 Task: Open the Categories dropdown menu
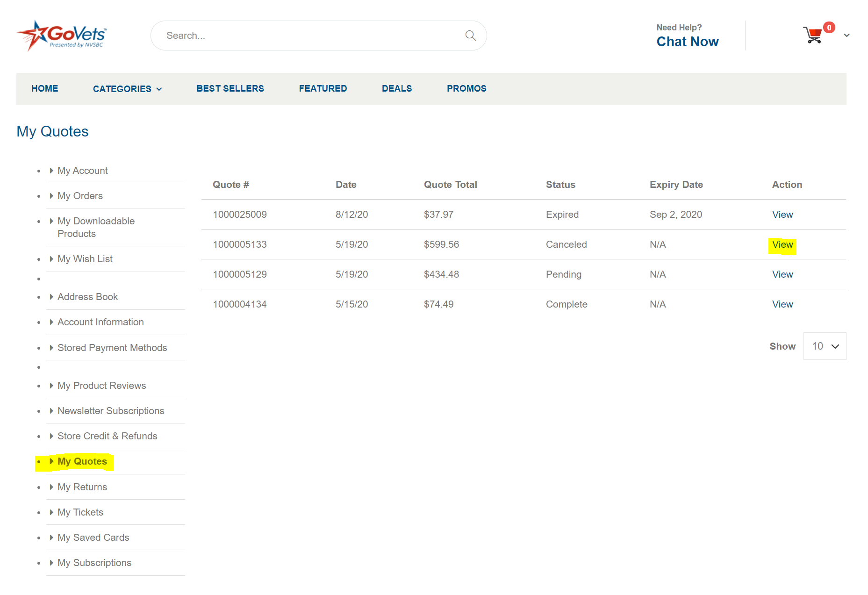127,89
